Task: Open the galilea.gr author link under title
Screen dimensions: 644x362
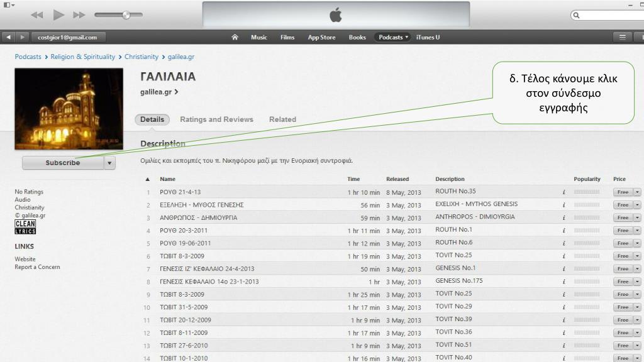Action: (x=159, y=92)
